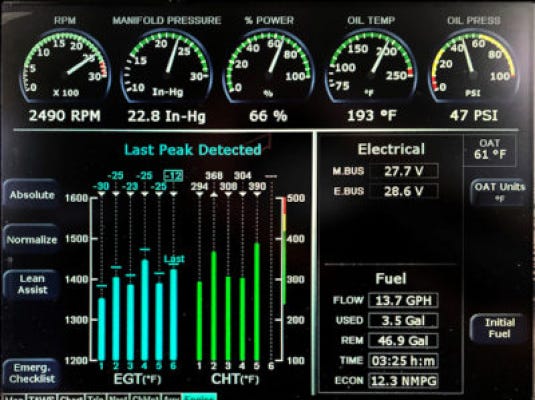Click the Oil Temp gauge dial

(x=371, y=67)
